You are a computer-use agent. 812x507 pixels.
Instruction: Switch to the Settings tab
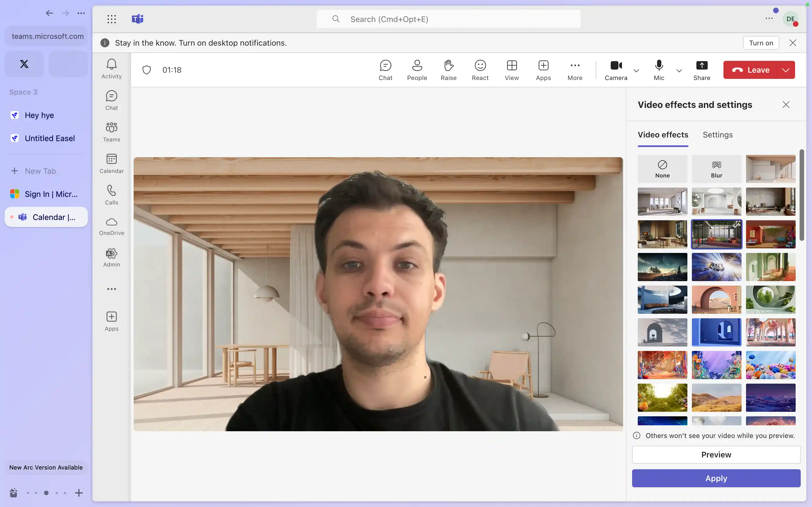coord(718,134)
